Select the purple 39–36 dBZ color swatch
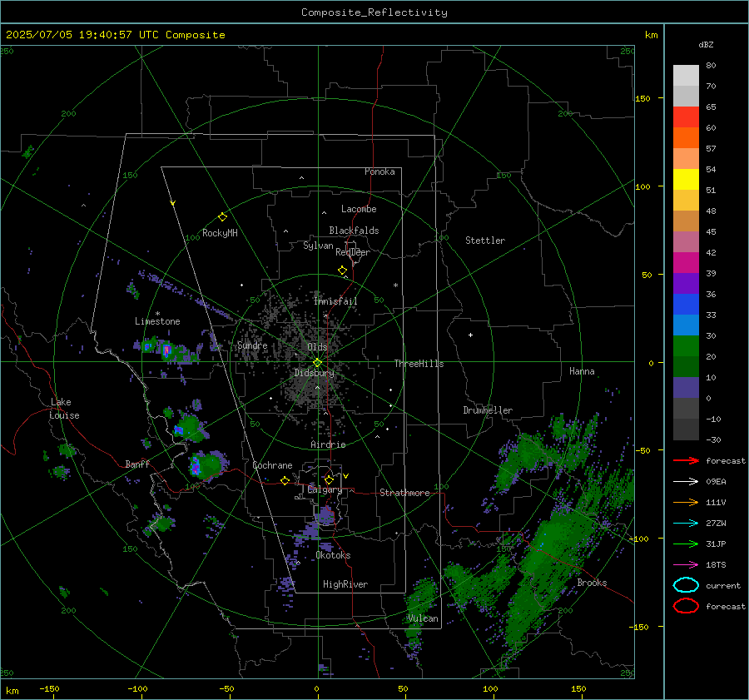This screenshot has width=749, height=700. pyautogui.click(x=686, y=283)
